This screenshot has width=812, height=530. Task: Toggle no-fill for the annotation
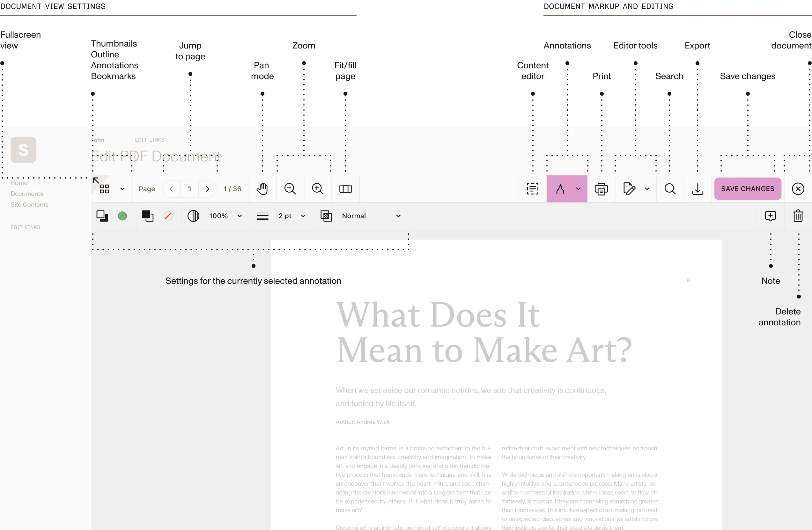(168, 216)
